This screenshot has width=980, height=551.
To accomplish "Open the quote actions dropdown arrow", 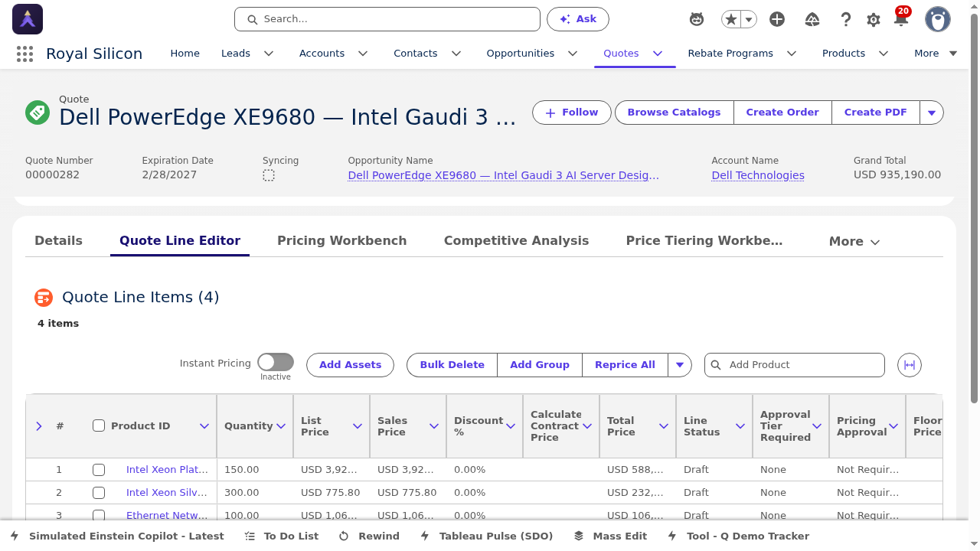I will pyautogui.click(x=932, y=112).
